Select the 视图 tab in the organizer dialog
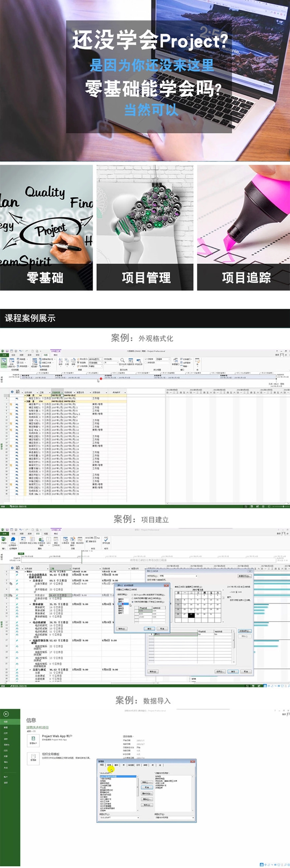 (x=102, y=765)
